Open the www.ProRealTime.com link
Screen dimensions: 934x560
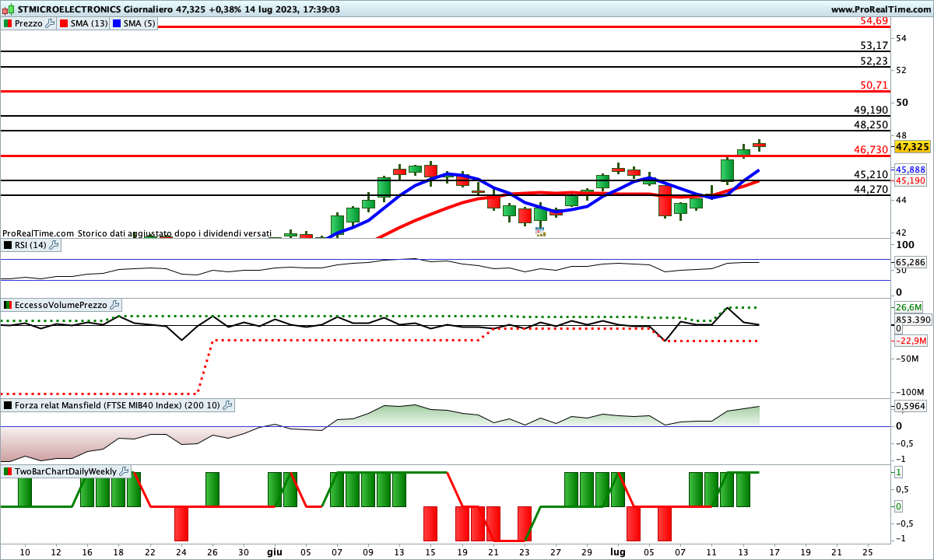[x=880, y=9]
